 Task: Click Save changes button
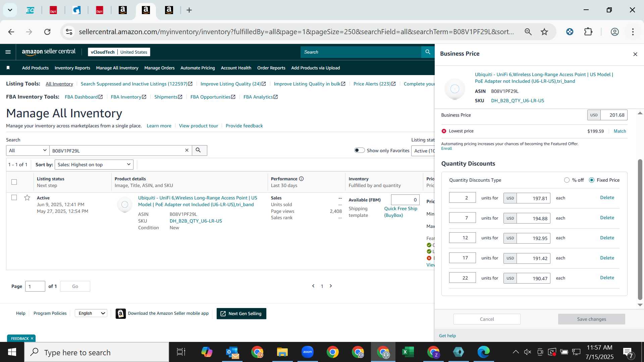591,319
